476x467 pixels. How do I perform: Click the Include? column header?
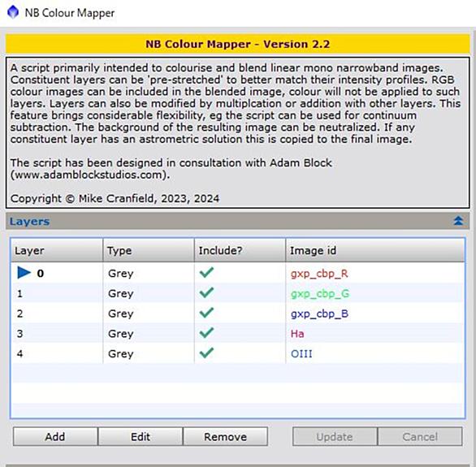tap(240, 250)
